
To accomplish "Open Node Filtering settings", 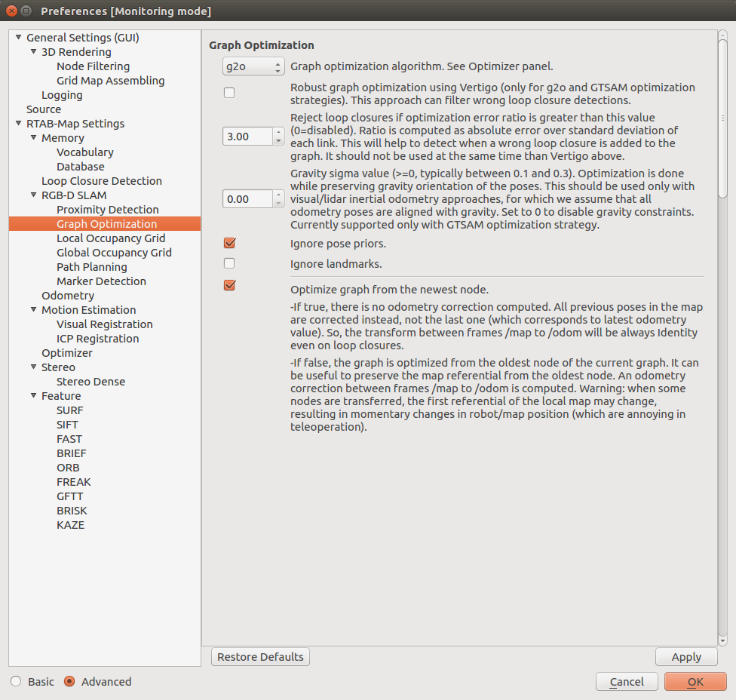I will coord(93,66).
